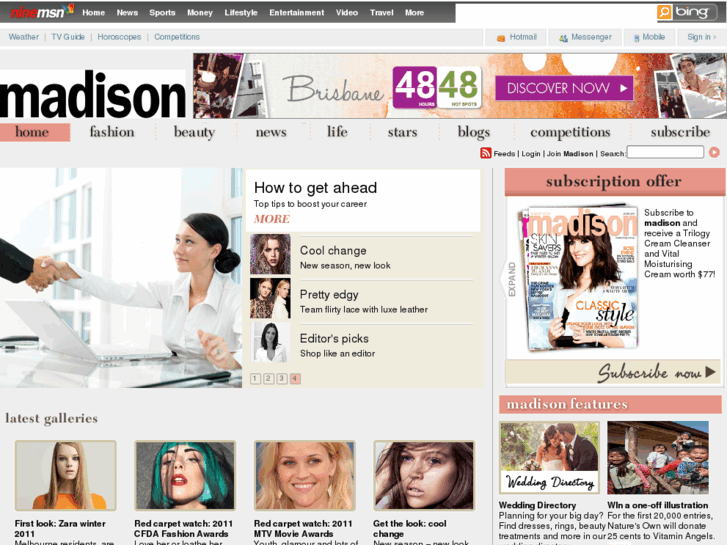Click the ninemsn logo
Image resolution: width=727 pixels, height=545 pixels.
point(42,12)
